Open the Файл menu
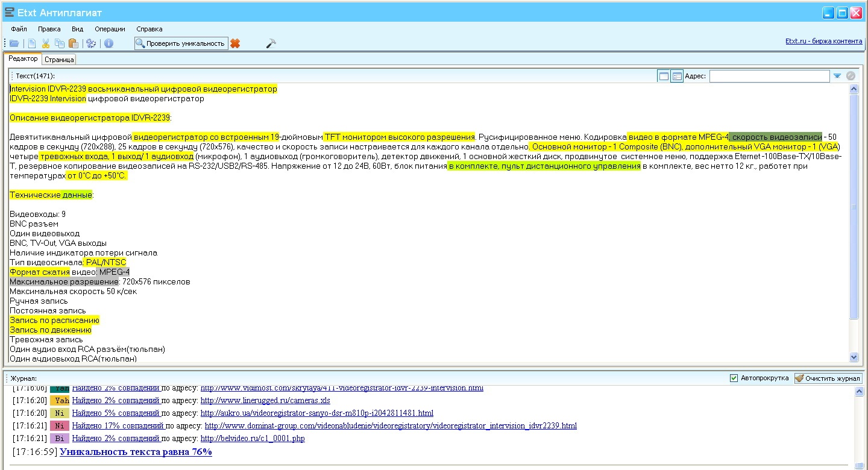 [19, 29]
